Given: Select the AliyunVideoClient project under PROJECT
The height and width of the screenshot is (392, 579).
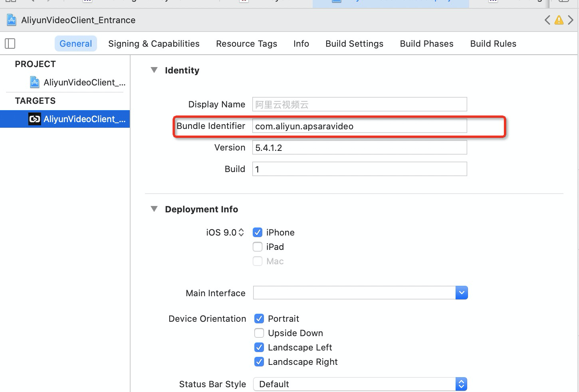Looking at the screenshot, I should 78,82.
